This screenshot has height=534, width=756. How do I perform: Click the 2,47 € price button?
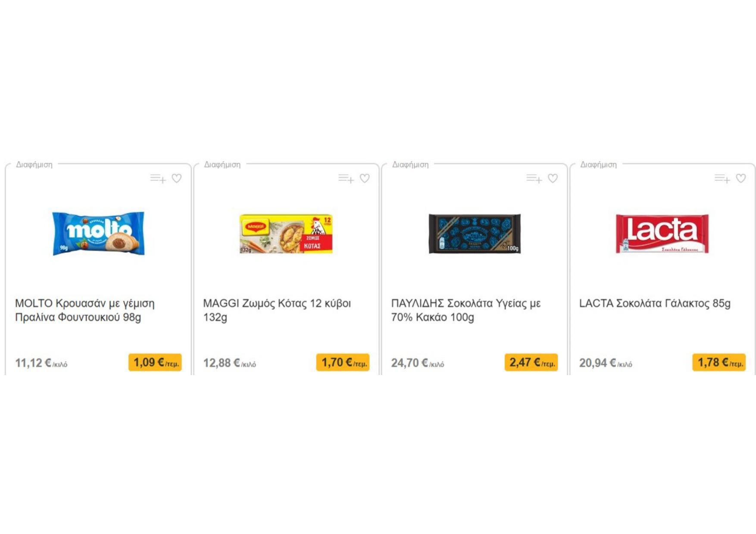point(531,363)
